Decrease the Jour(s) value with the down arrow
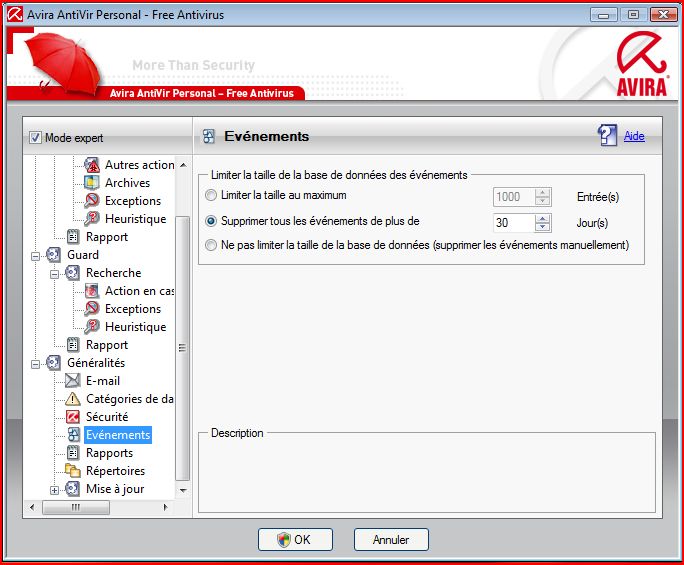This screenshot has width=684, height=565. click(543, 227)
